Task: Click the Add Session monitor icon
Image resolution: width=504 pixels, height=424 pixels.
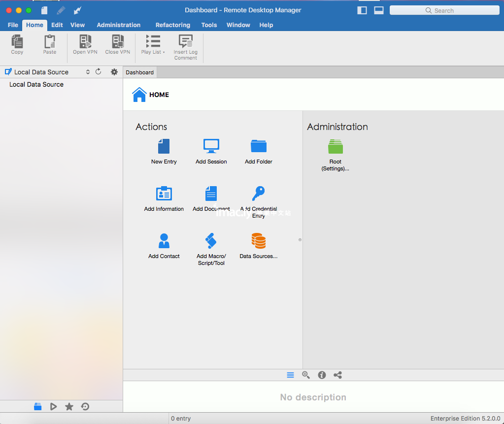Action: click(211, 146)
